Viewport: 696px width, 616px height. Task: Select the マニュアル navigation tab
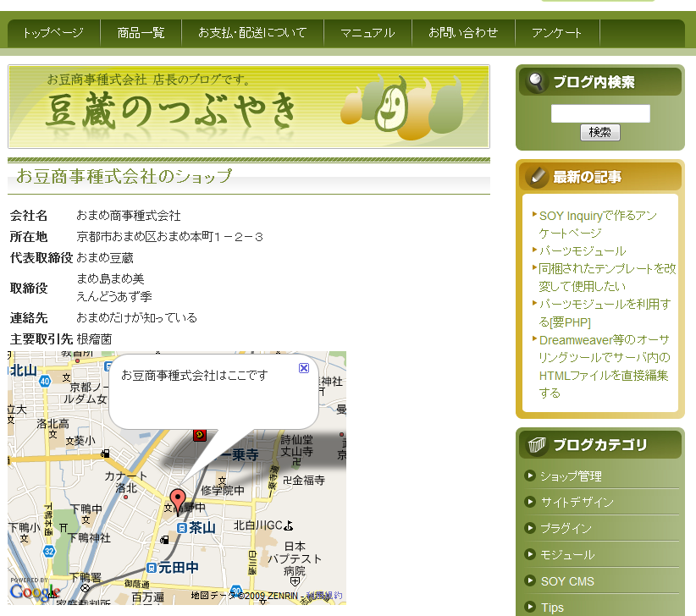(367, 33)
